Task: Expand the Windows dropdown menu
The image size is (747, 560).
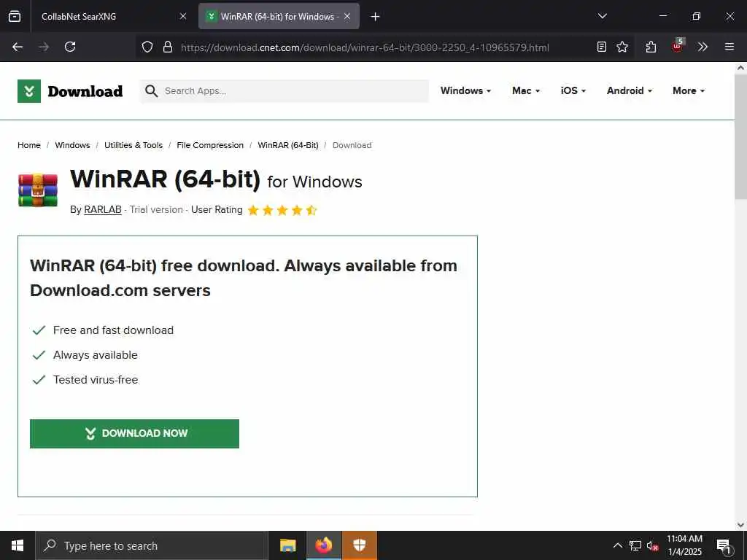Action: click(x=465, y=90)
